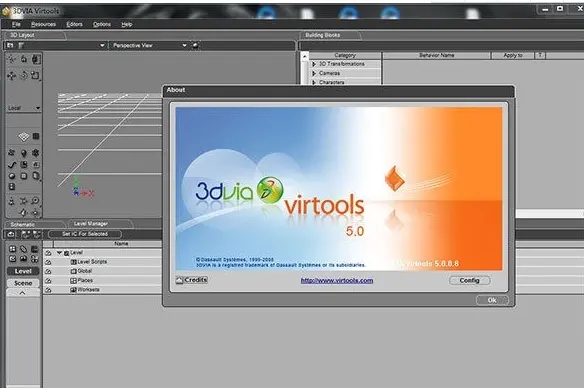Image resolution: width=584 pixels, height=388 pixels.
Task: Click the Scene button in Level Manager
Action: pos(23,283)
